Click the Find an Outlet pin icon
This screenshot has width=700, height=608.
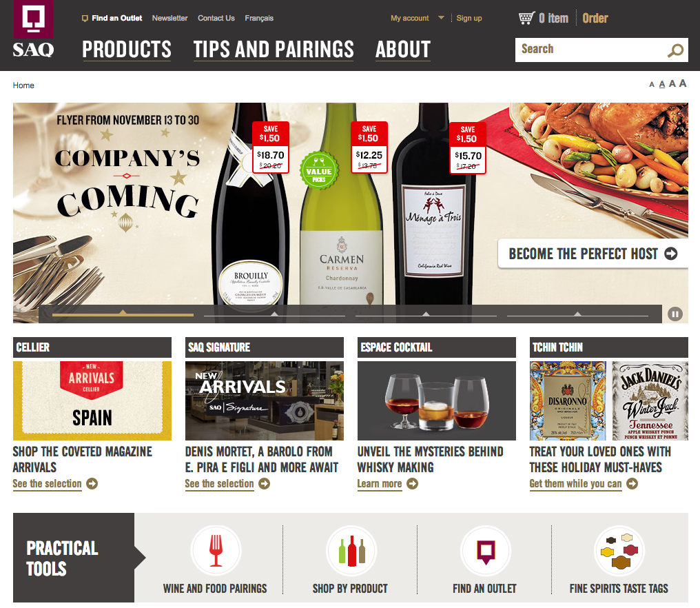click(486, 551)
